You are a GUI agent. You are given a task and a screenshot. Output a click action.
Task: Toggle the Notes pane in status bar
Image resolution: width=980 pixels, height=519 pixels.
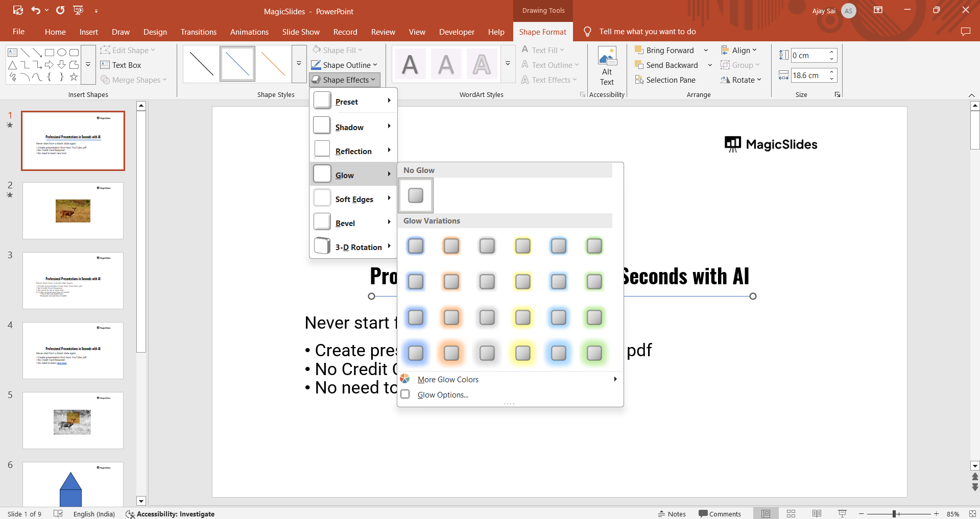[672, 514]
